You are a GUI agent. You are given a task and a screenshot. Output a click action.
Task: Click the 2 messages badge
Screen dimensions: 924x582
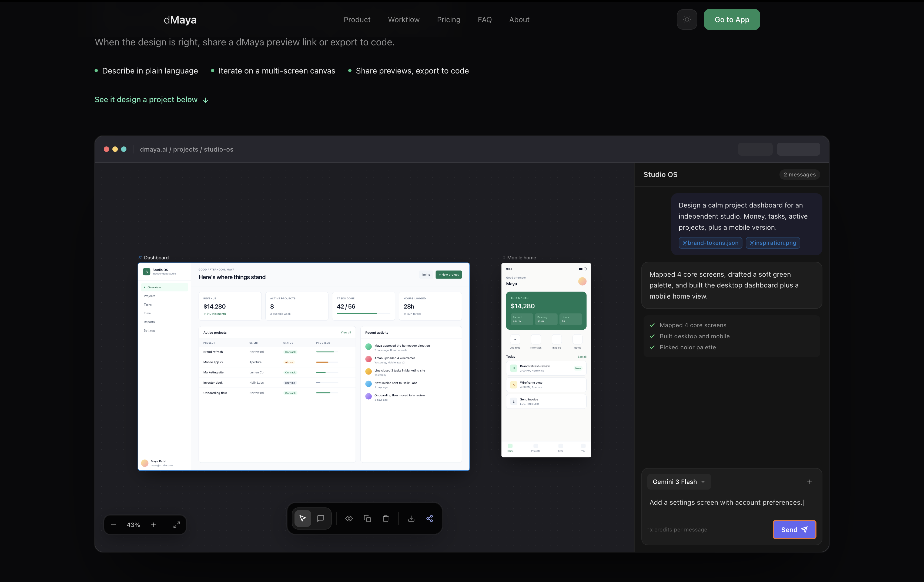tap(800, 175)
